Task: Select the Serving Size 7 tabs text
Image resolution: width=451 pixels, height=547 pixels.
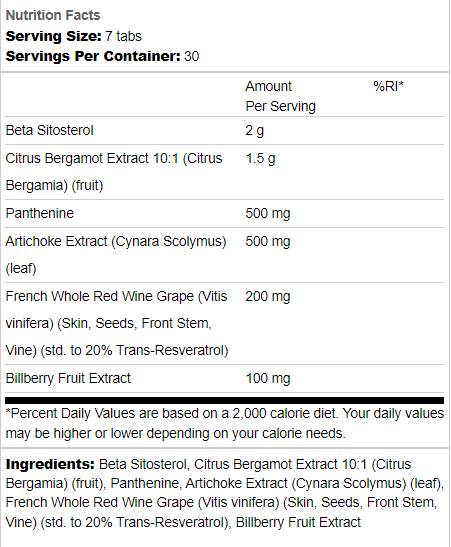Action: pos(74,36)
